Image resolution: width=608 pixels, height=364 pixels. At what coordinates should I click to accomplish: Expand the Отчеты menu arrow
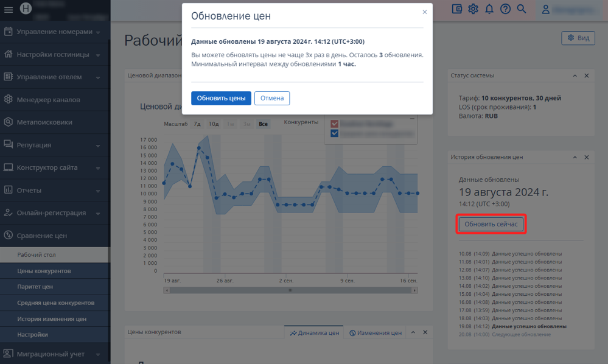click(x=98, y=191)
